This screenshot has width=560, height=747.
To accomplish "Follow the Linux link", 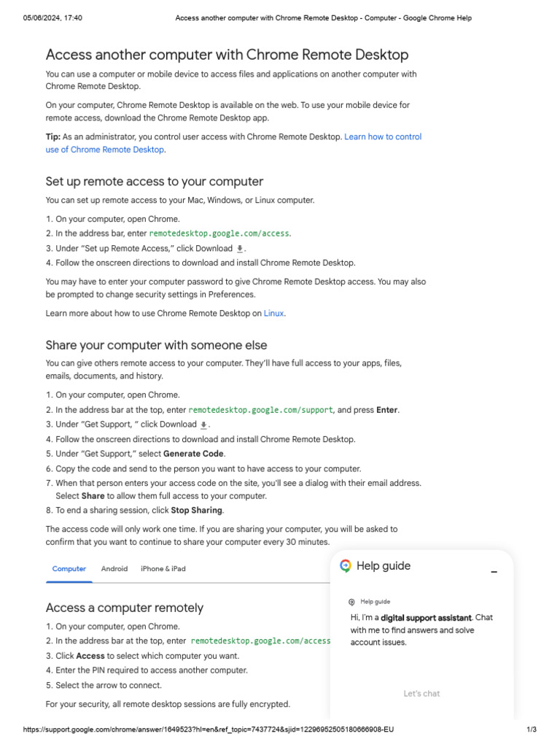I will pyautogui.click(x=273, y=313).
